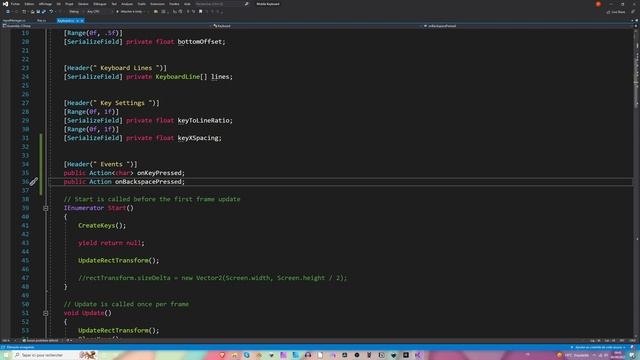Image resolution: width=640 pixels, height=360 pixels.
Task: Click the Save file toolbar icon
Action: pos(38,11)
